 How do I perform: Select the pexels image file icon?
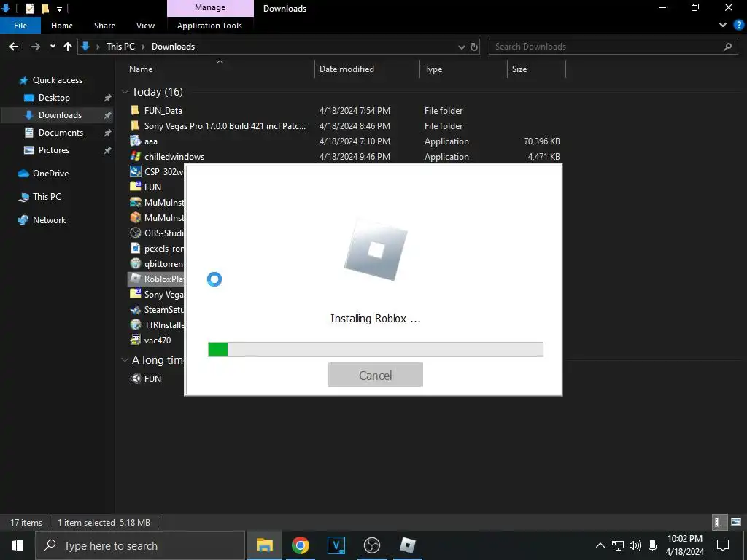coord(135,248)
